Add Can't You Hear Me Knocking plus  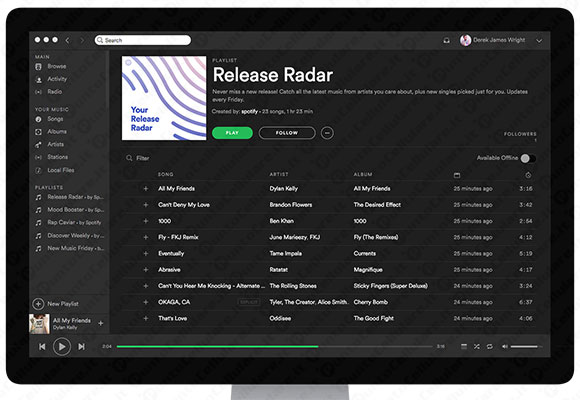tap(146, 286)
